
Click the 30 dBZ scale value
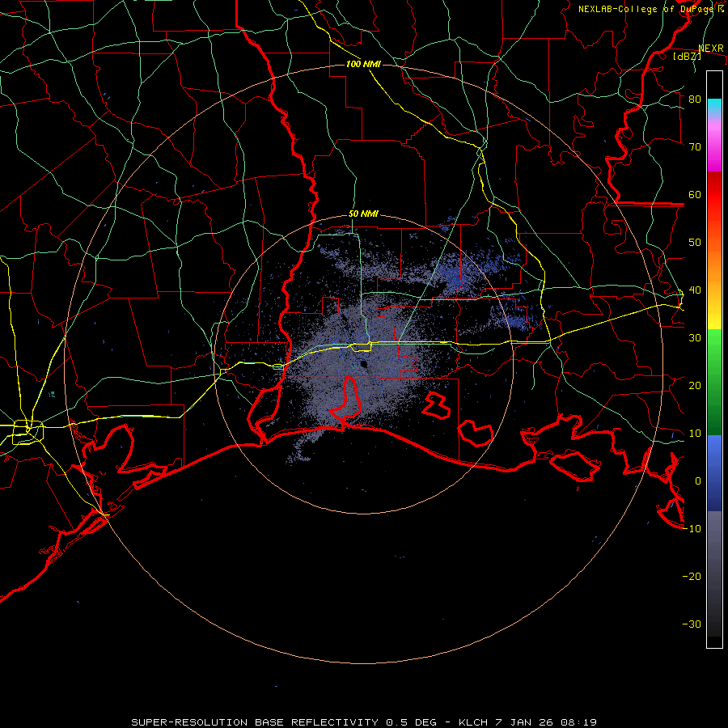[695, 338]
